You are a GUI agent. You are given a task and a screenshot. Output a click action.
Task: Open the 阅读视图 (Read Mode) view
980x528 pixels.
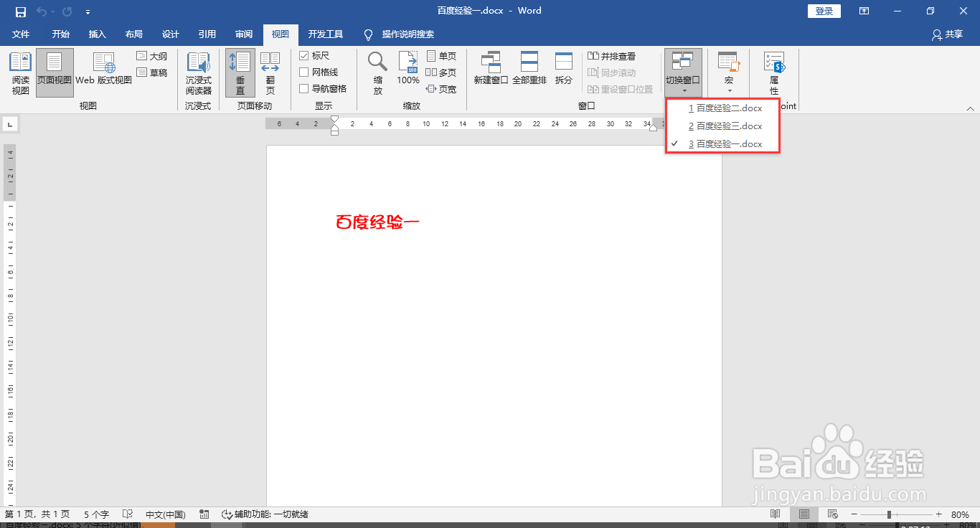20,71
